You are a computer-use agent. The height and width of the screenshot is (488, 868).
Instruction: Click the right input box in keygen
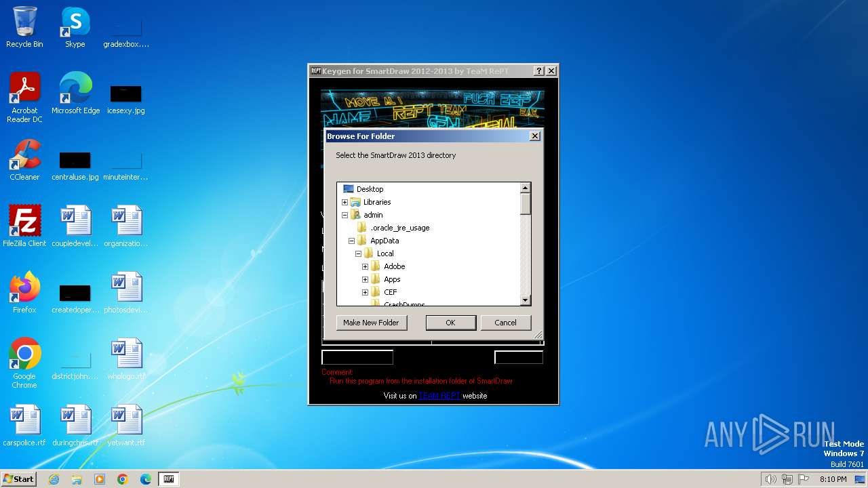(x=519, y=357)
